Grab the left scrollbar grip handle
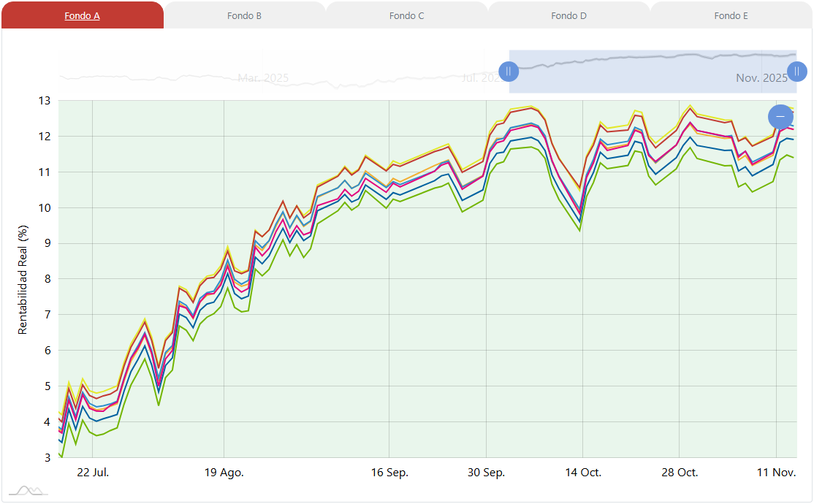 click(x=509, y=72)
